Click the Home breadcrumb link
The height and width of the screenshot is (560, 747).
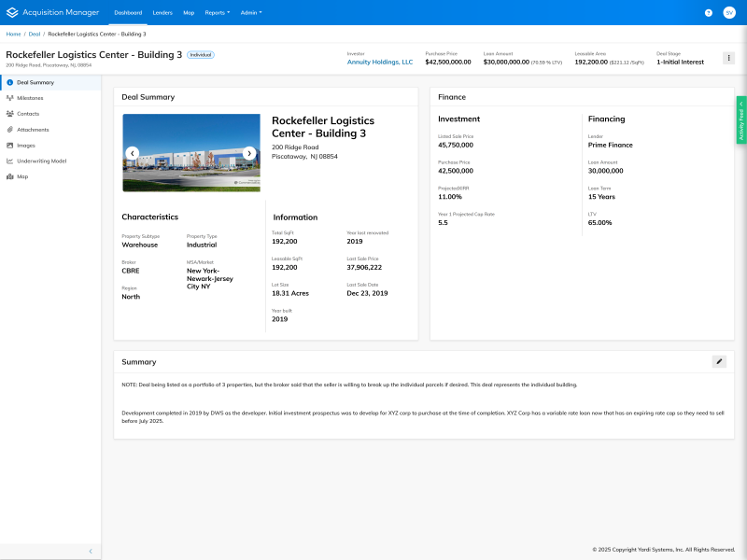pos(13,34)
